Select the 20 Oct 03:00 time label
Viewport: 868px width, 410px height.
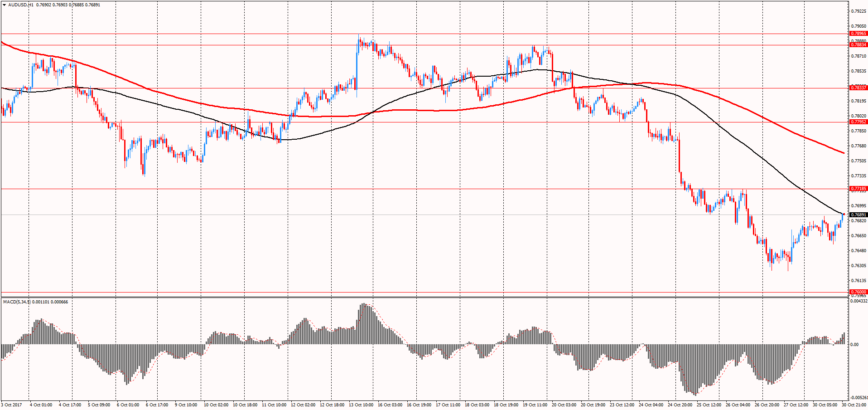click(x=564, y=405)
